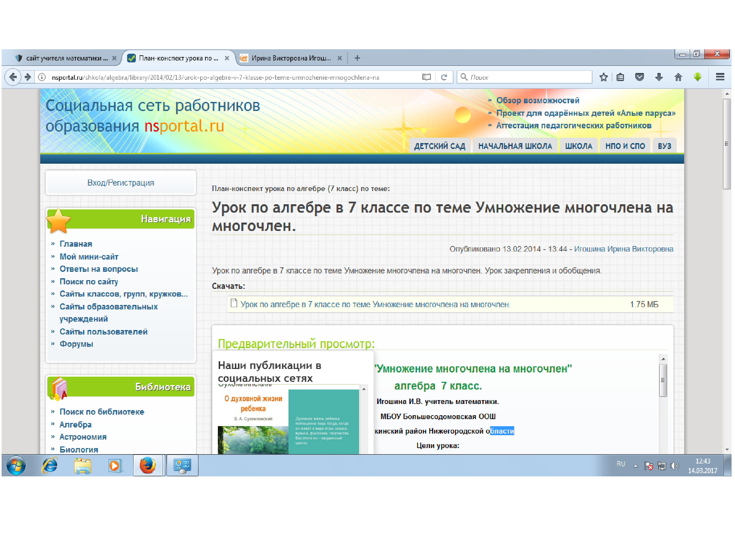
Task: Go to browser home page icon
Action: 678,77
